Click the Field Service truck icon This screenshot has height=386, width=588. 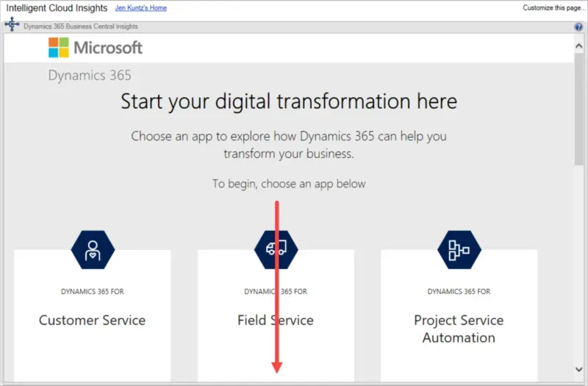click(x=276, y=249)
